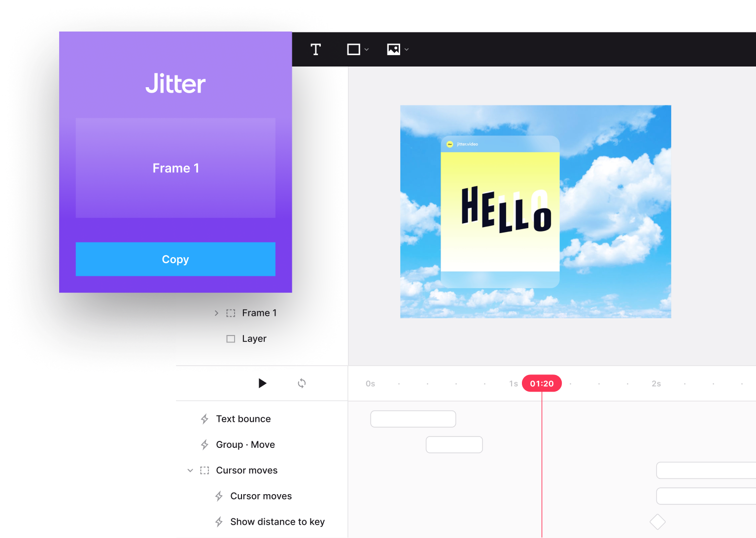
Task: Toggle the loop playback icon
Action: [302, 383]
